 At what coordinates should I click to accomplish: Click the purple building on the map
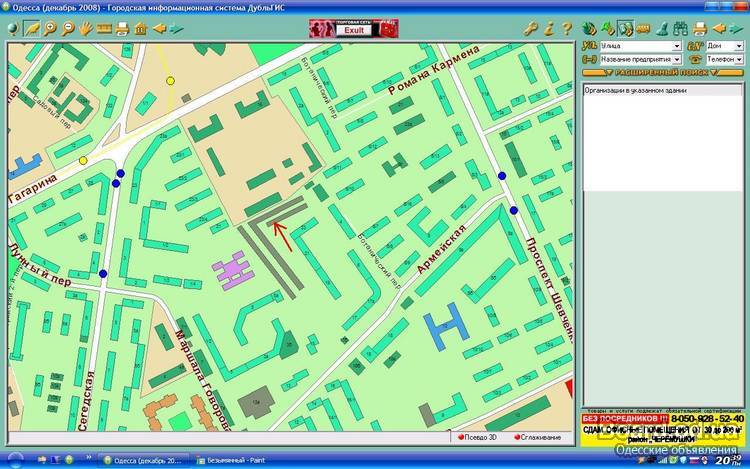[233, 271]
